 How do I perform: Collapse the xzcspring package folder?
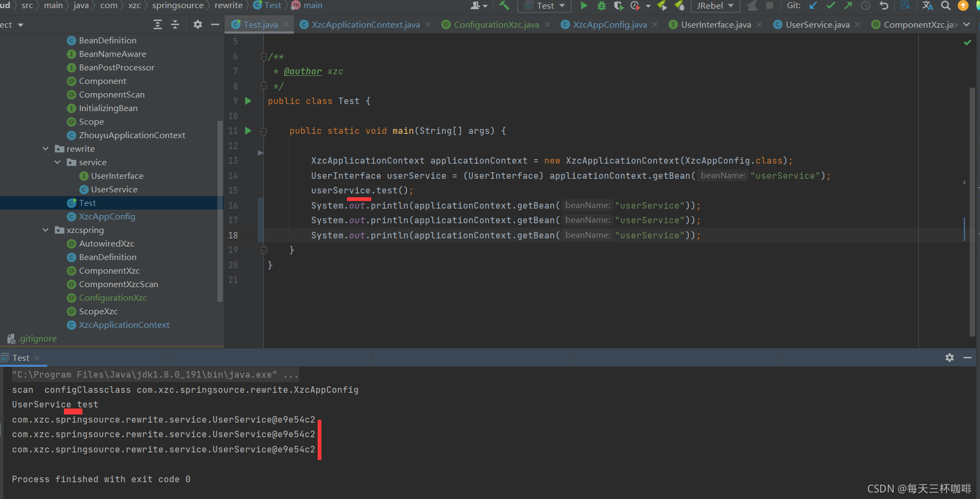46,230
